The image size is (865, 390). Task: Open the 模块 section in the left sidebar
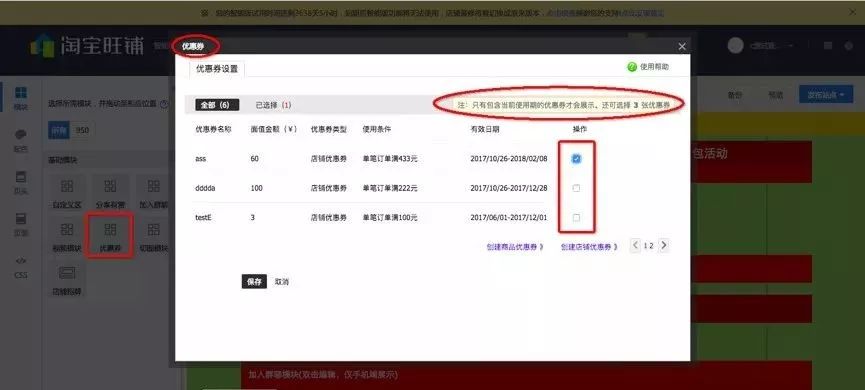click(20, 98)
